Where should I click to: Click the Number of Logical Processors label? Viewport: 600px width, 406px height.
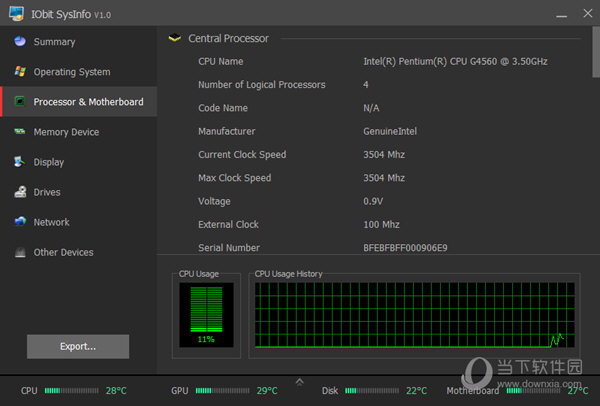pos(262,85)
